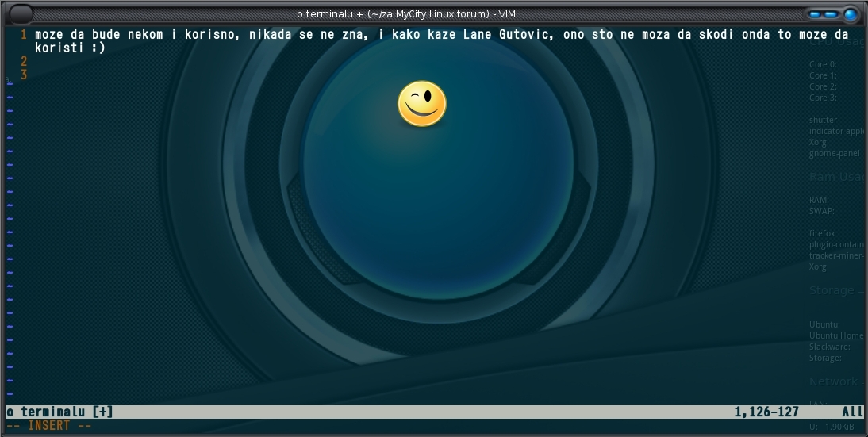Image resolution: width=868 pixels, height=437 pixels.
Task: Click the 'gnome-panel' process in desktop monitor
Action: pyautogui.click(x=834, y=153)
